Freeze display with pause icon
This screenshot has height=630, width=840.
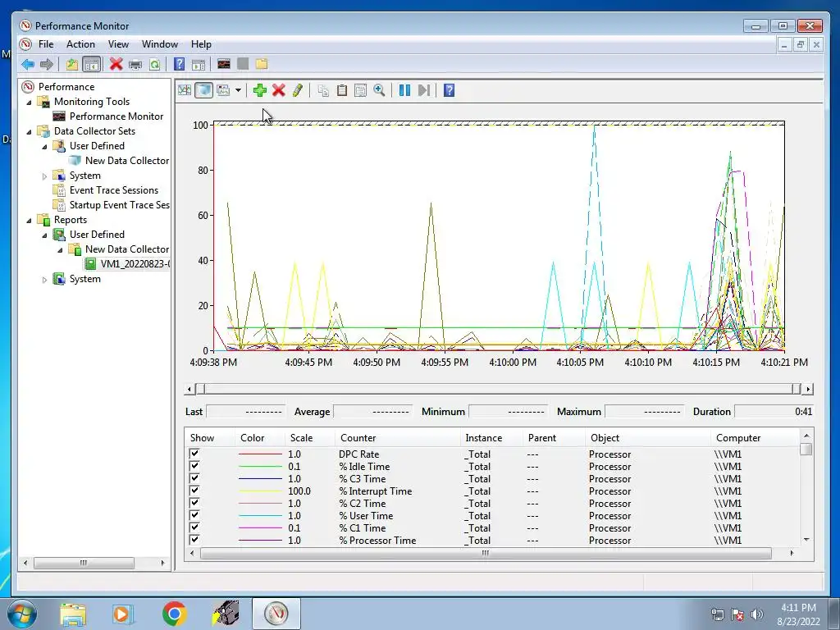click(x=404, y=90)
